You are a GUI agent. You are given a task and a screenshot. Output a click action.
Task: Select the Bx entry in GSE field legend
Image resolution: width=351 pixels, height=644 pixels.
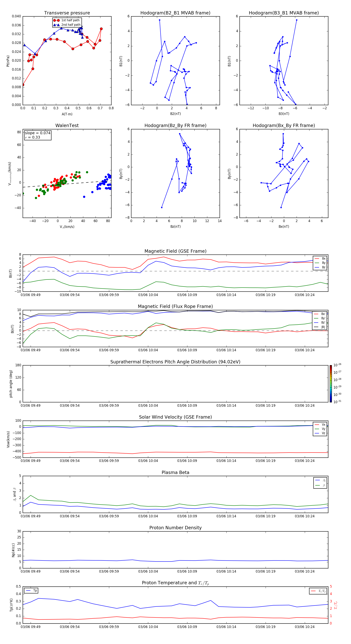320,259
